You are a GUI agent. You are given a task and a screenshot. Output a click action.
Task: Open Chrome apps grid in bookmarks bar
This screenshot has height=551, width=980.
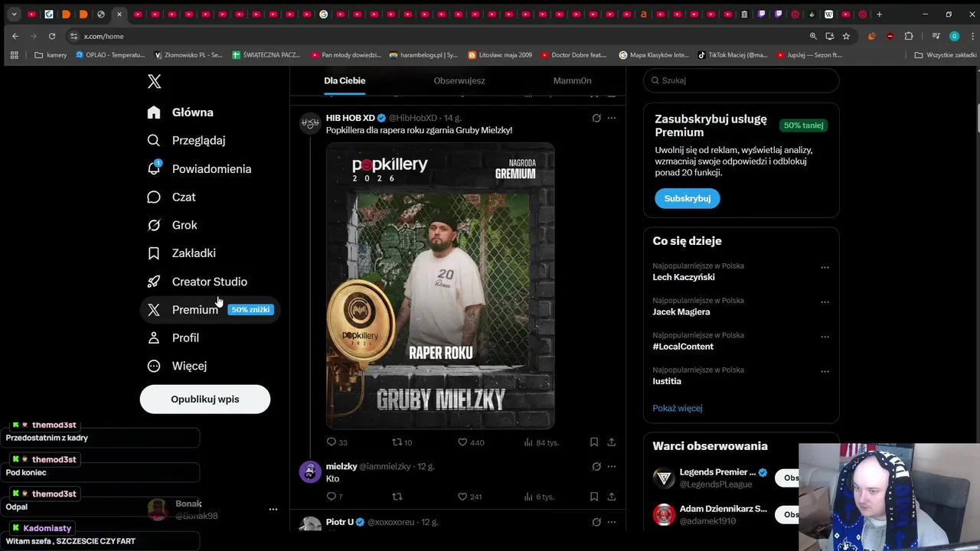[x=14, y=55]
